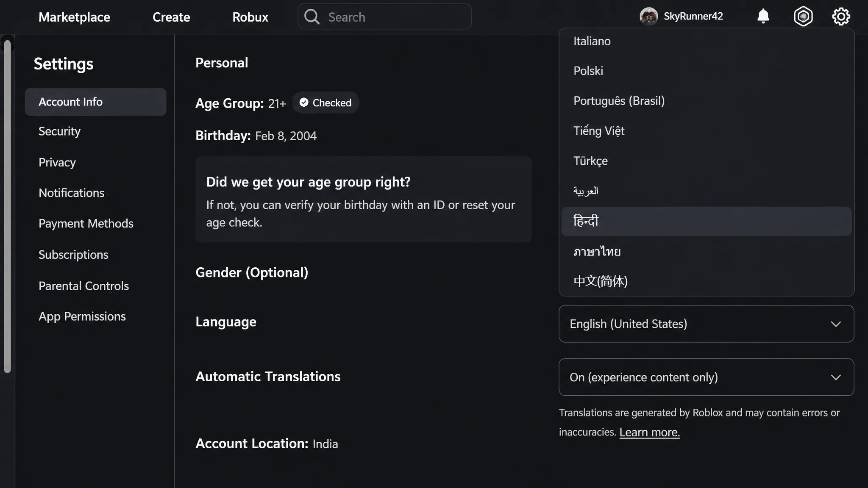Expand the Automatic Translations dropdown
The width and height of the screenshot is (868, 488).
pos(706,377)
